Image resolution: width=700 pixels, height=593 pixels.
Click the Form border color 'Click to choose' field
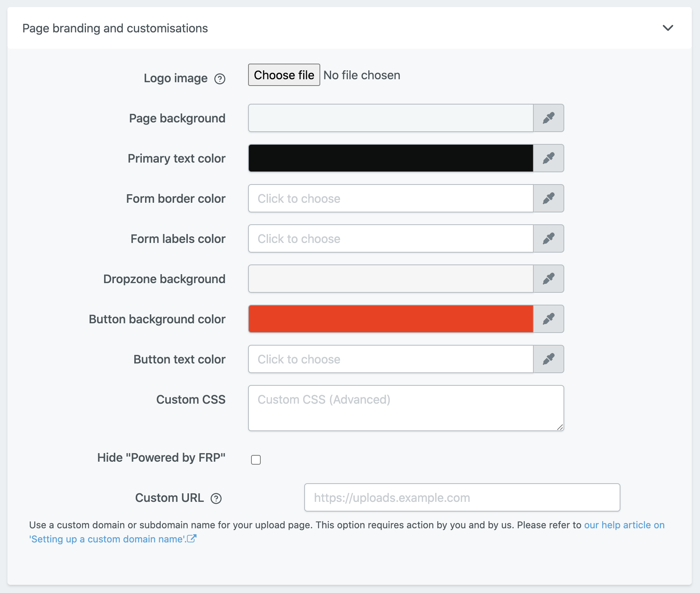391,198
